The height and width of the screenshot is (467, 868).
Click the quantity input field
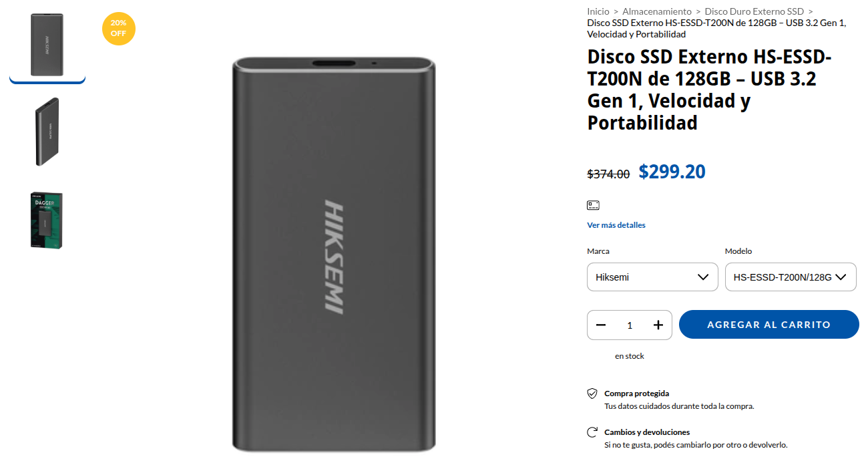click(x=630, y=325)
